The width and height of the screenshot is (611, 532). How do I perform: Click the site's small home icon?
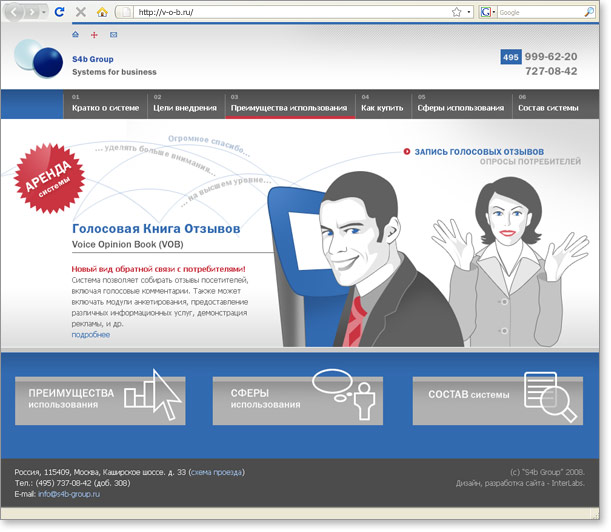point(76,35)
